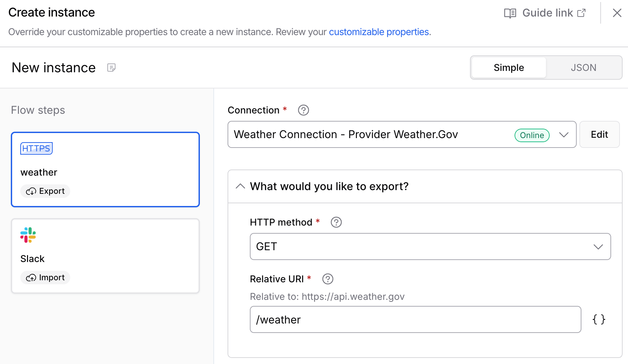Close the Create instance dialog

[617, 13]
